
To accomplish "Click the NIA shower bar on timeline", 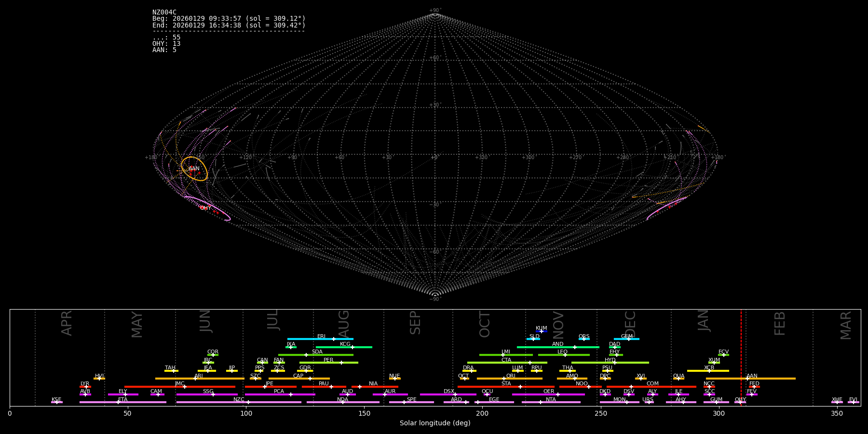I will [x=375, y=386].
